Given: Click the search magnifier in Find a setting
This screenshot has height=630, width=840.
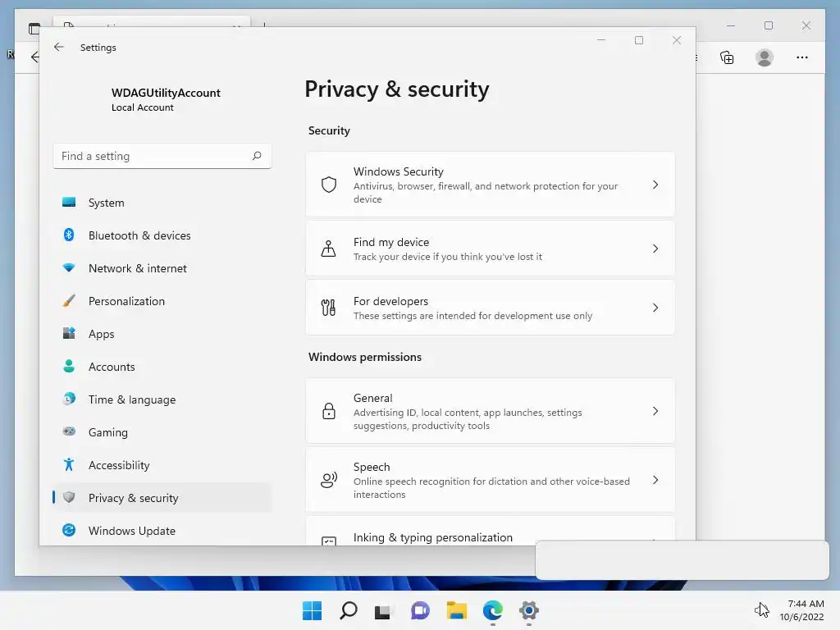Looking at the screenshot, I should (x=257, y=156).
